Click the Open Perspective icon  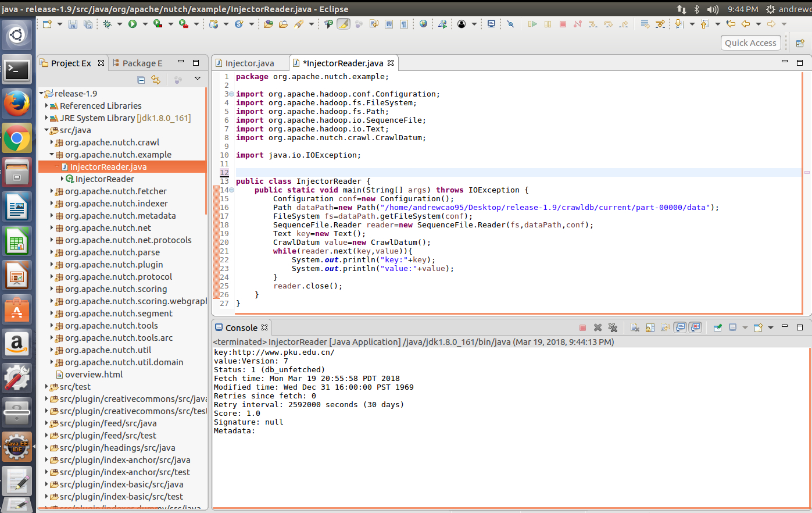pos(800,43)
